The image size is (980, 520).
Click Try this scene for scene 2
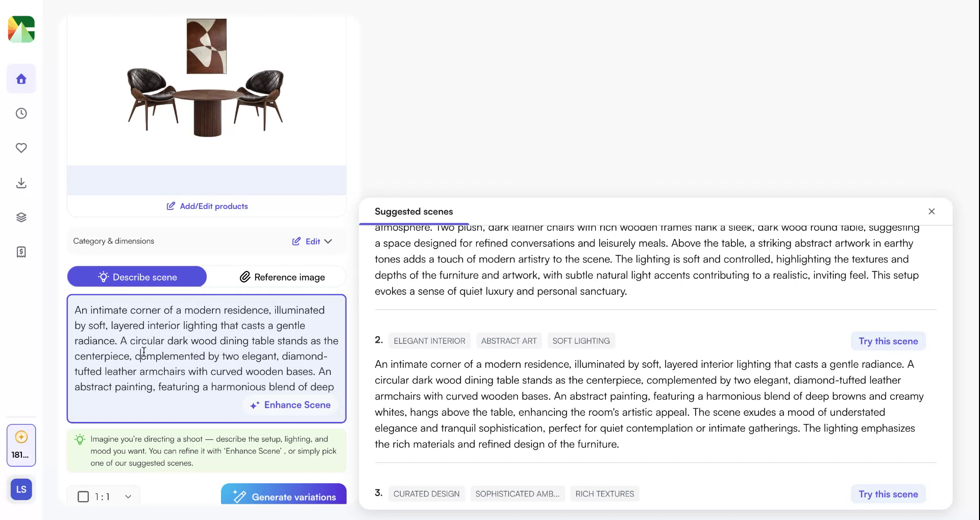887,341
